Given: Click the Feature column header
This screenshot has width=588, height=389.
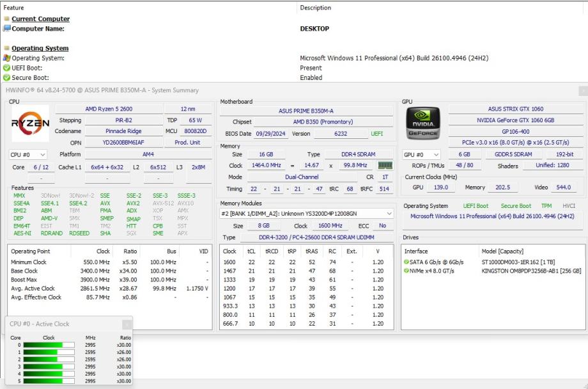Looking at the screenshot, I should 14,8.
